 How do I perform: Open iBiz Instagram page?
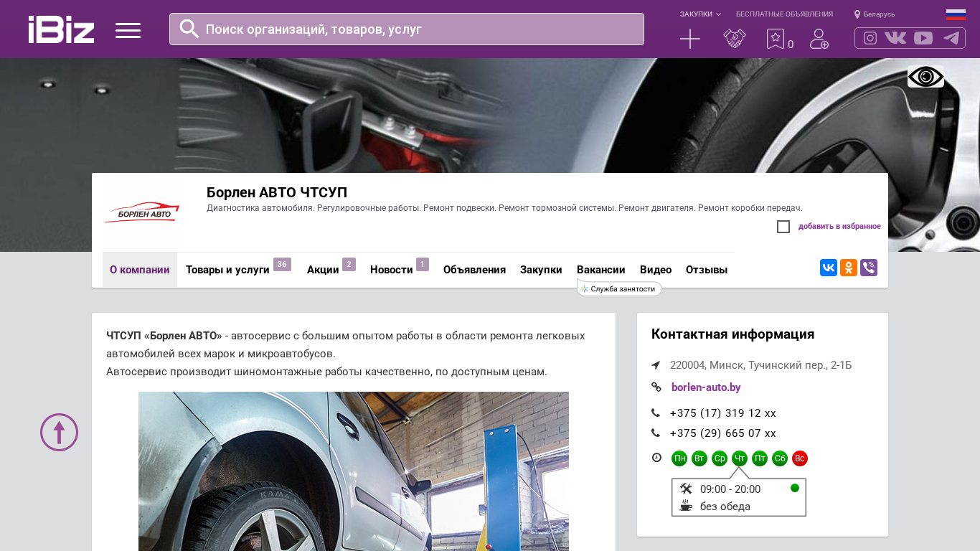coord(870,38)
